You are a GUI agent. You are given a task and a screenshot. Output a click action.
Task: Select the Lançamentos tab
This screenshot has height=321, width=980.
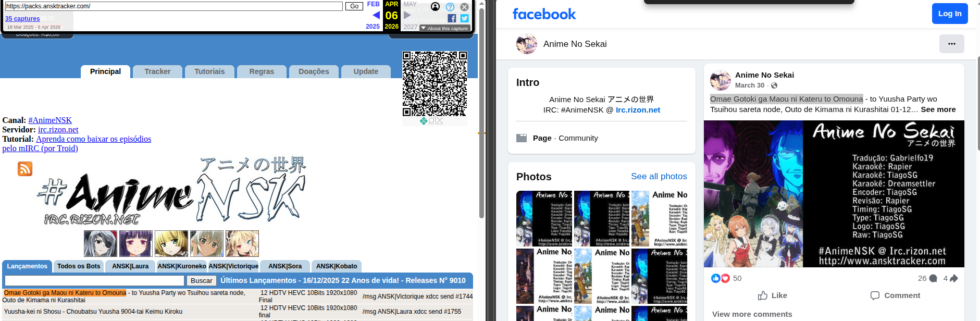coord(27,266)
